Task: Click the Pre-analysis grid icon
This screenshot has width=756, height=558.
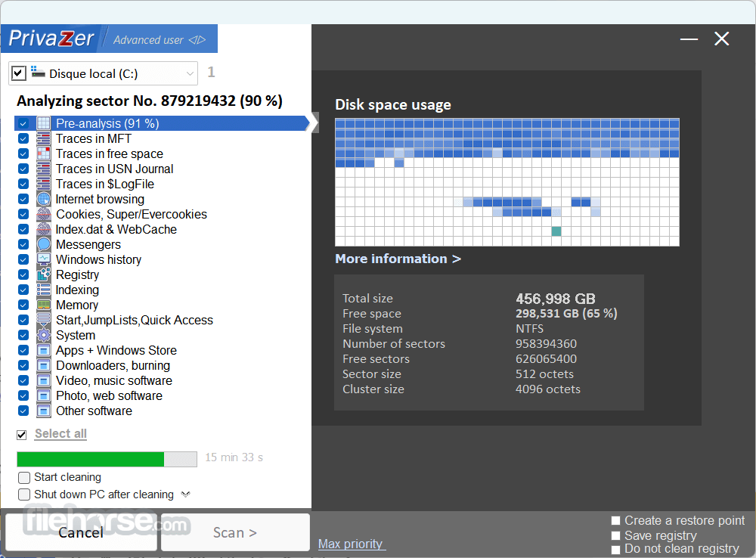Action: coord(43,123)
